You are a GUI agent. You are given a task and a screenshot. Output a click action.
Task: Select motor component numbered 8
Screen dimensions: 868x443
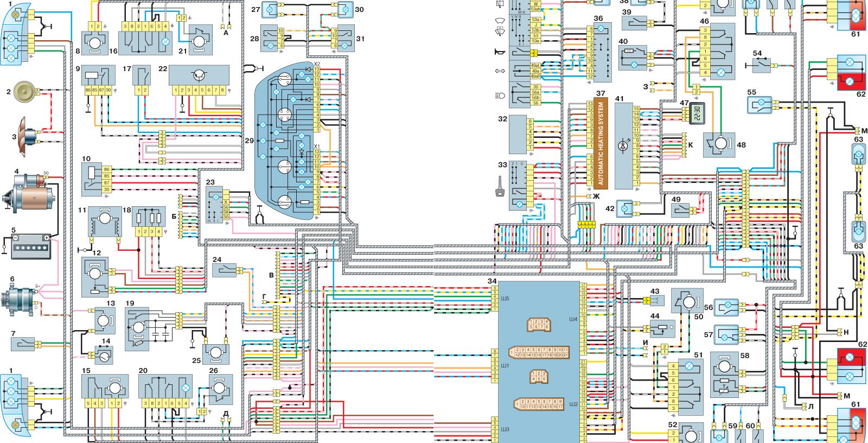[x=95, y=43]
